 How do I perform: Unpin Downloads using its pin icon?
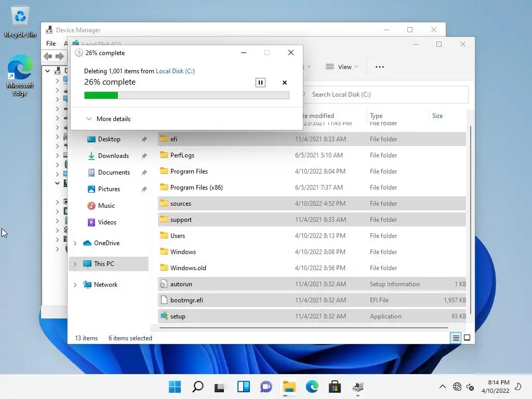[144, 156]
